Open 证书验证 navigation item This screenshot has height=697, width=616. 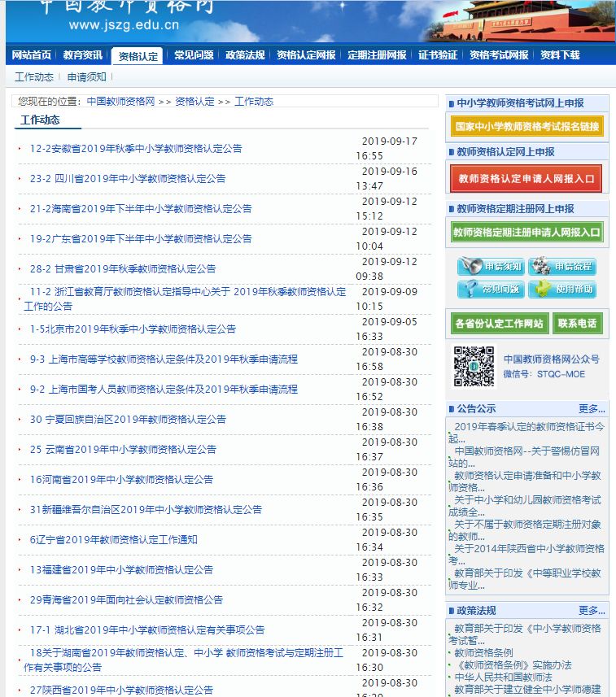tap(438, 55)
